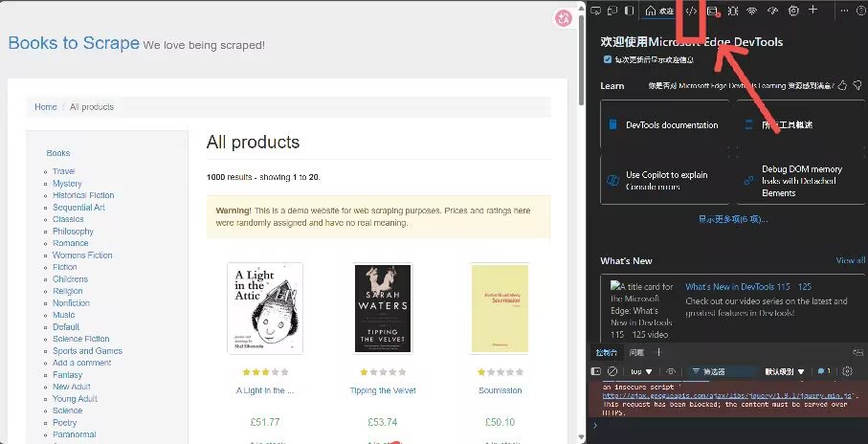The width and height of the screenshot is (868, 444).
Task: Open the 默认级别 log level dropdown
Action: (x=785, y=371)
